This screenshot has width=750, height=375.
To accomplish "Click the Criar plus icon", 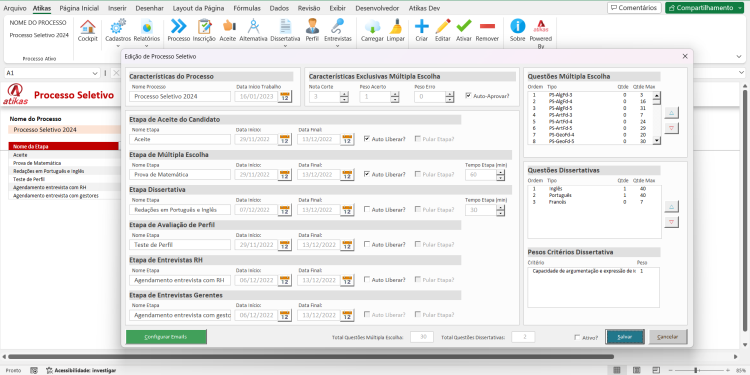I will click(x=421, y=26).
